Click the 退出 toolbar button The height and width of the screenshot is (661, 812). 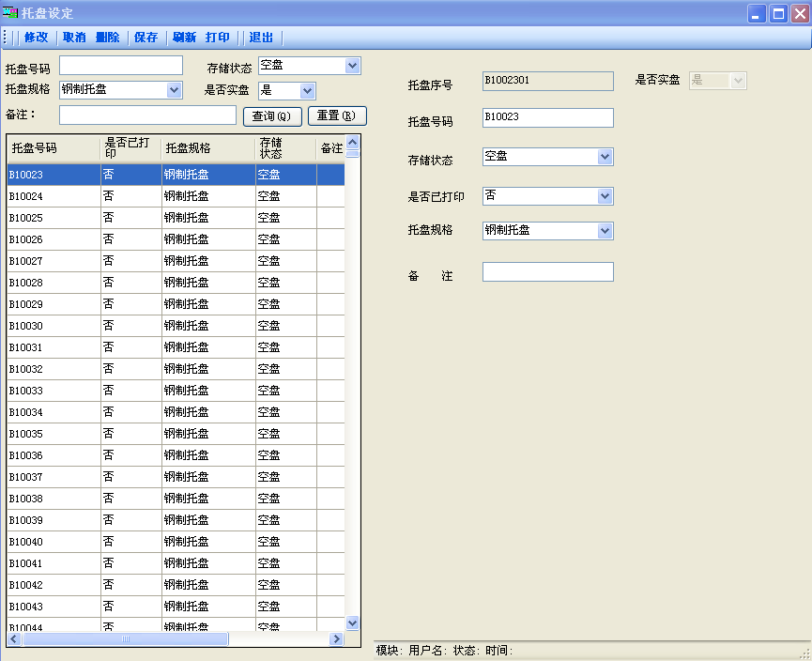pos(260,38)
